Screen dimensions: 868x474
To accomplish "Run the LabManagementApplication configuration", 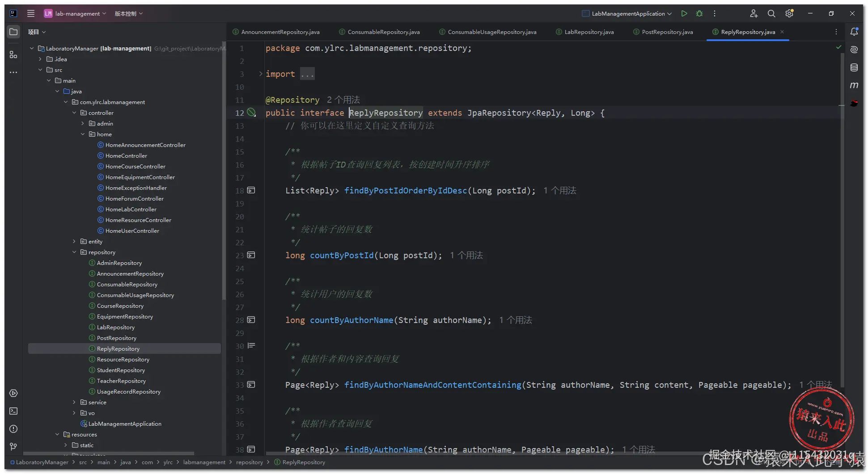I will click(x=684, y=13).
